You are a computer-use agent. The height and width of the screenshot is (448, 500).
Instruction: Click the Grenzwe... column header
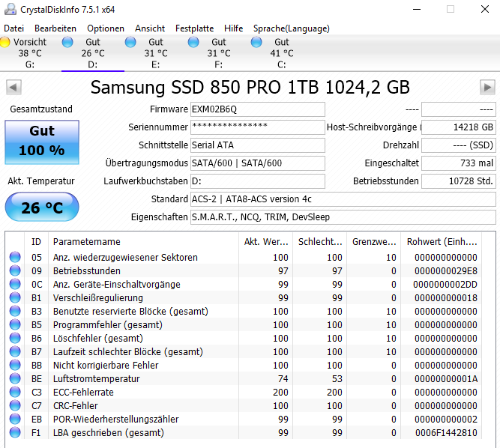[x=374, y=242]
